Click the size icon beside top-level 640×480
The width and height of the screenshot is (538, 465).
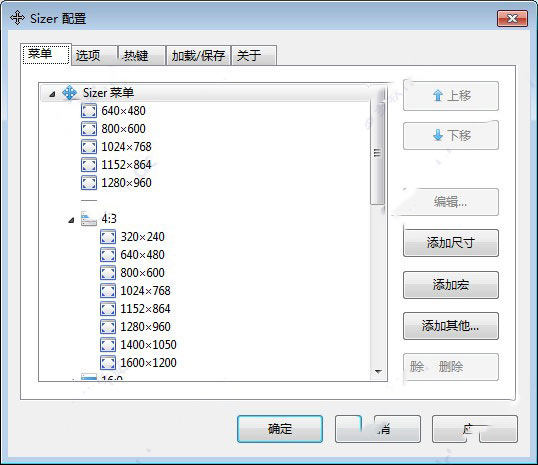pyautogui.click(x=89, y=111)
